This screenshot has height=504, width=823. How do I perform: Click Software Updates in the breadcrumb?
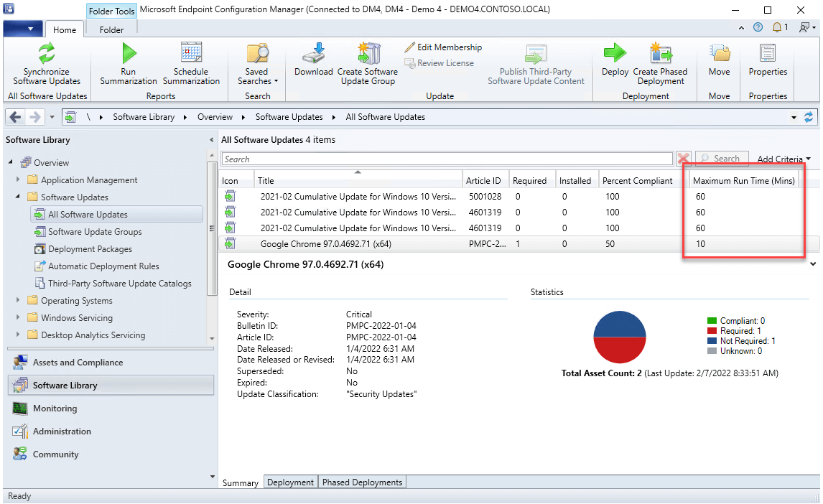coord(289,117)
